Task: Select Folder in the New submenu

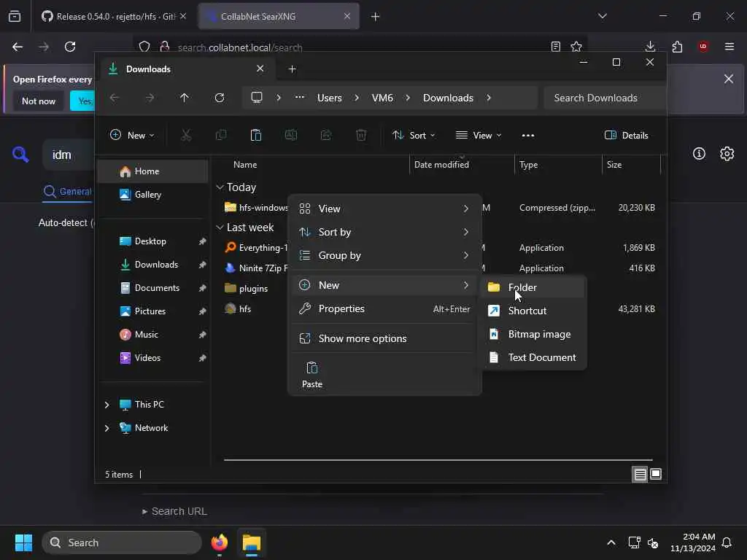Action: pos(533,287)
